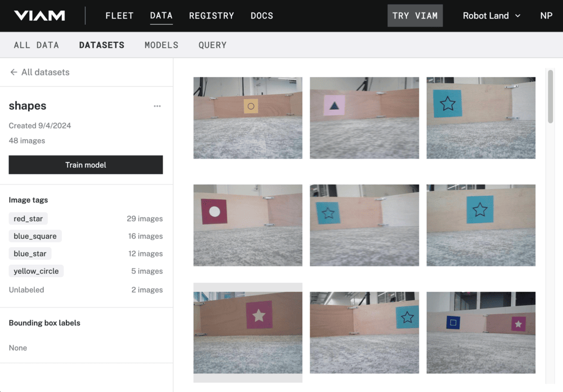Select the blue_square image tag
Screen dimensions: 563x392
click(35, 236)
